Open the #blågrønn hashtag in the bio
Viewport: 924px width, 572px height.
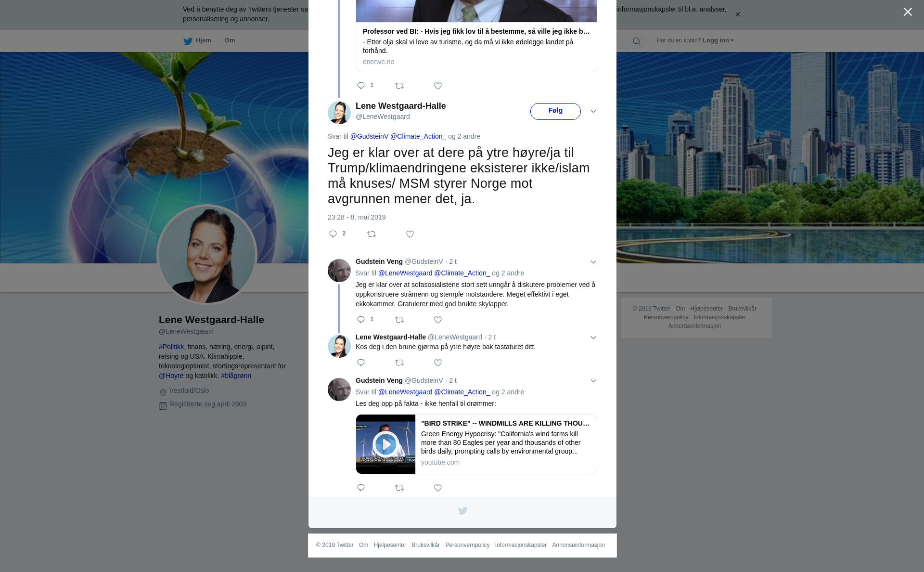[236, 376]
